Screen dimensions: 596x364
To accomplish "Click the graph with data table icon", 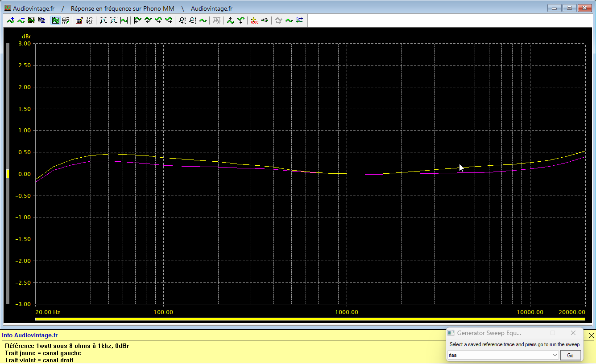I will tap(66, 20).
